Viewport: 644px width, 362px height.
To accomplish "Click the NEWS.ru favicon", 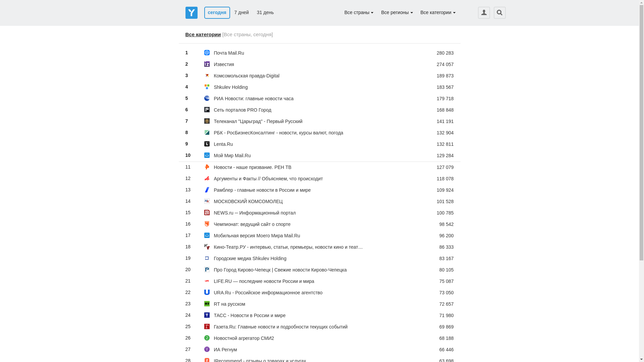I will [x=207, y=213].
